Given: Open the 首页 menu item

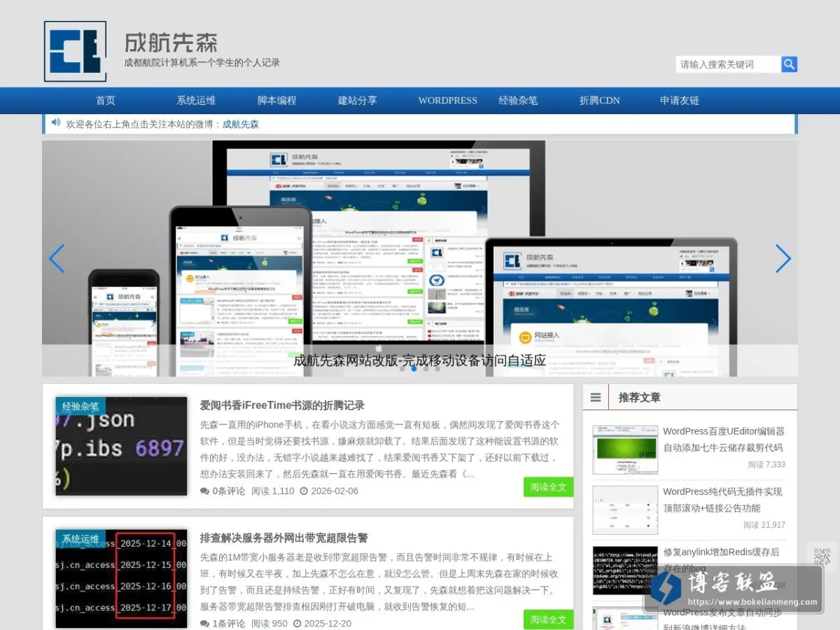Looking at the screenshot, I should coord(106,100).
